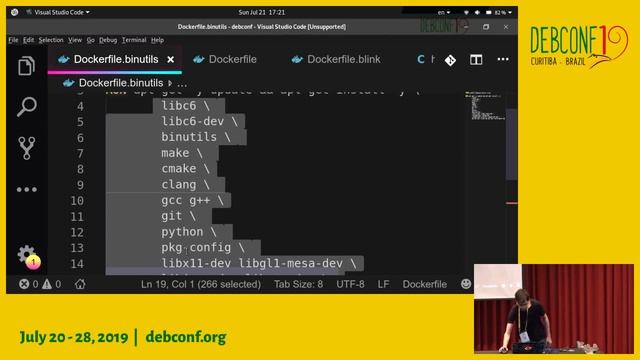This screenshot has width=640, height=360.
Task: Click the 'cmake \' line text
Action: coord(185,169)
